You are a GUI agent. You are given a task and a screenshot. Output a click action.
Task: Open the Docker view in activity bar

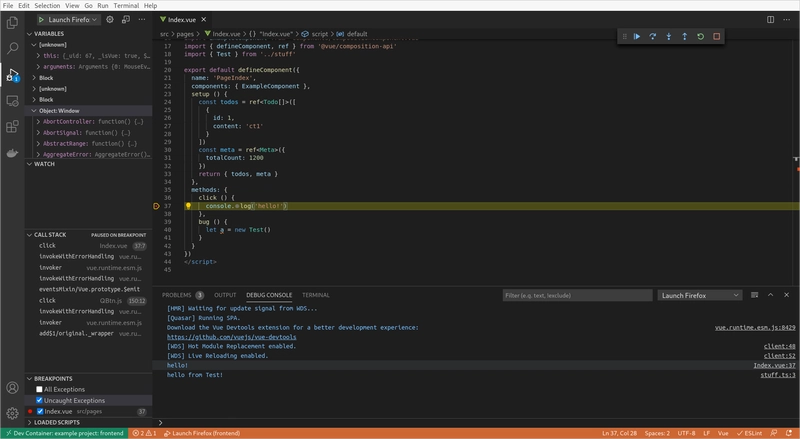(x=12, y=155)
